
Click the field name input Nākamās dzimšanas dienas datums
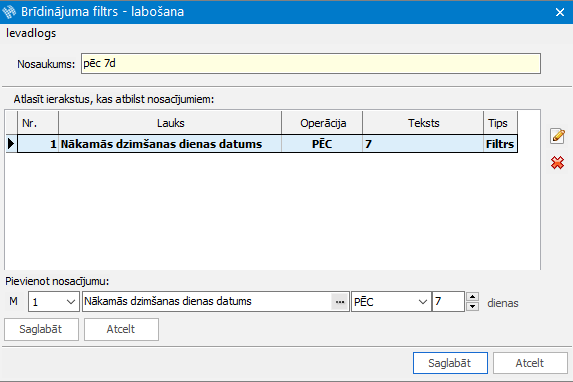(x=207, y=302)
